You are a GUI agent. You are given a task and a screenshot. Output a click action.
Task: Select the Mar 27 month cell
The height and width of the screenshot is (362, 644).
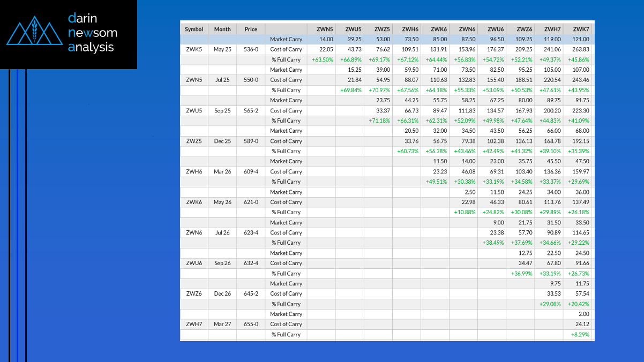[222, 324]
